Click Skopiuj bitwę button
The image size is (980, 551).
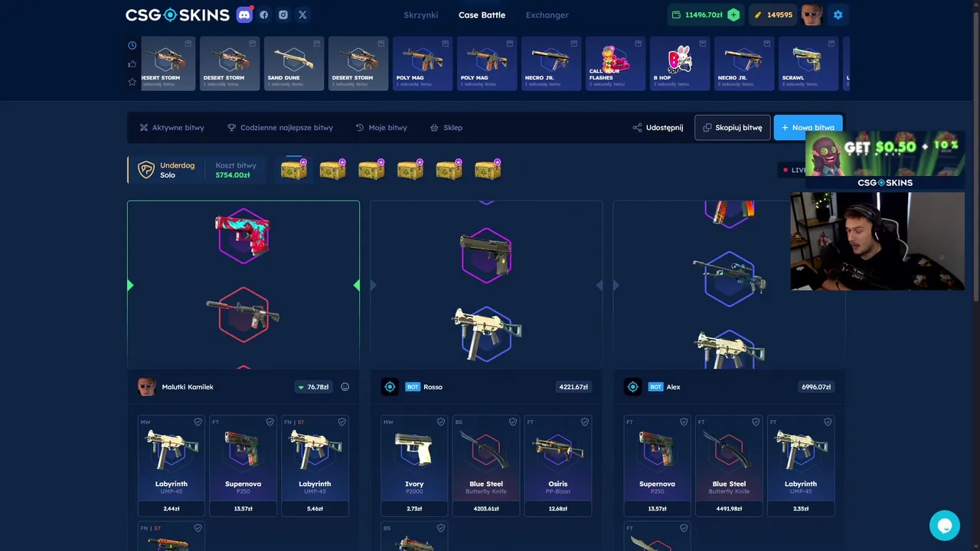pyautogui.click(x=733, y=128)
